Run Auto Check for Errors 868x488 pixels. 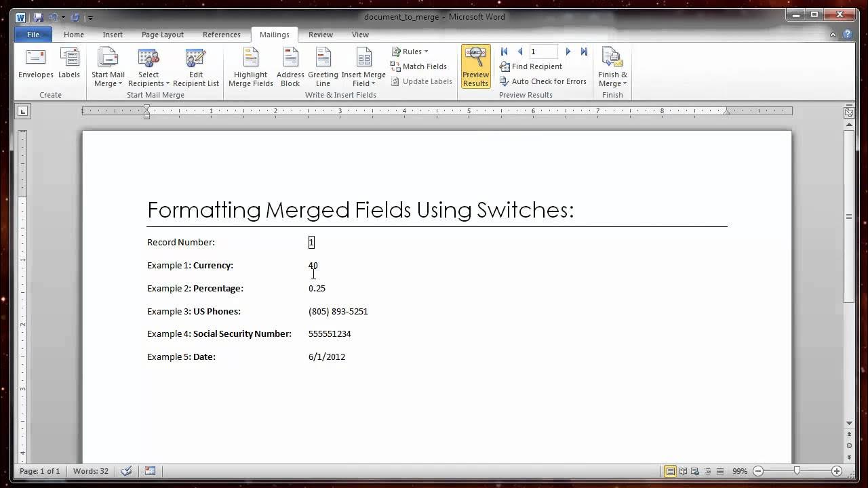pyautogui.click(x=543, y=81)
